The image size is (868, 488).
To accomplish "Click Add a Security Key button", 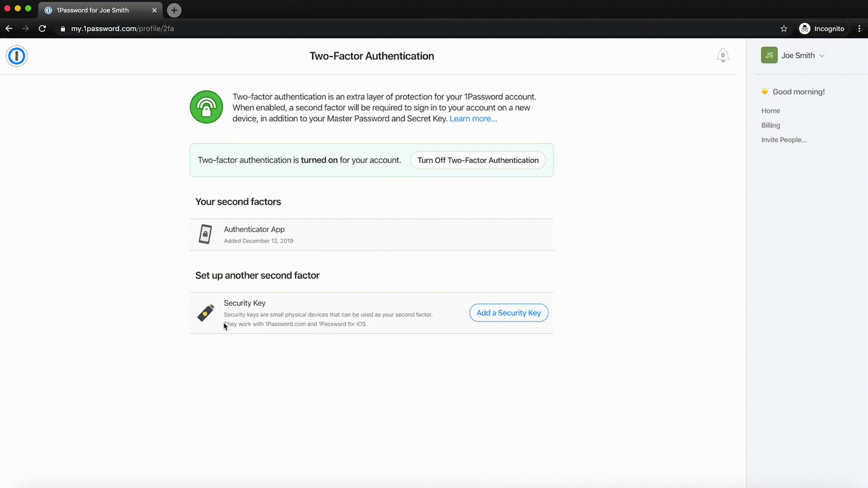I will coord(509,313).
